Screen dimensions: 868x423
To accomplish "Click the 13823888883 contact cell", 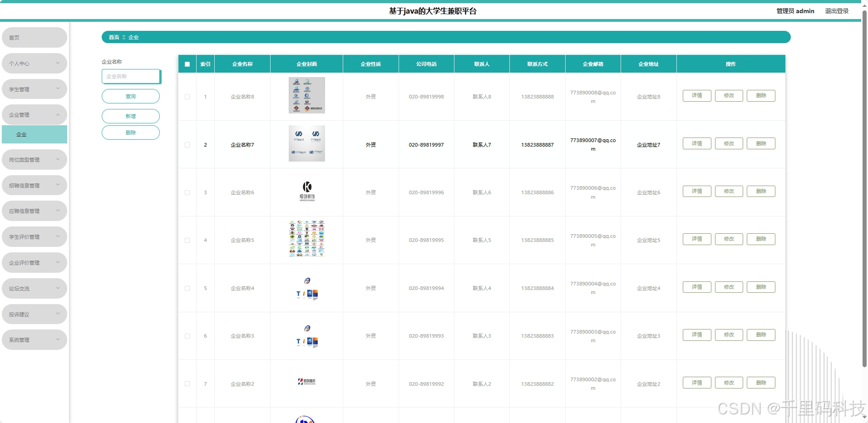I will [x=538, y=336].
